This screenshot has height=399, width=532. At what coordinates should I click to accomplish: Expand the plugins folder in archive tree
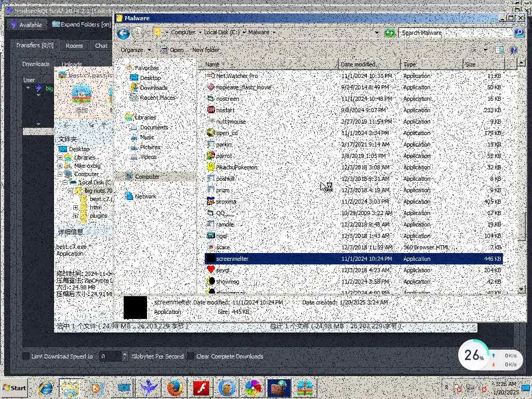coord(75,216)
